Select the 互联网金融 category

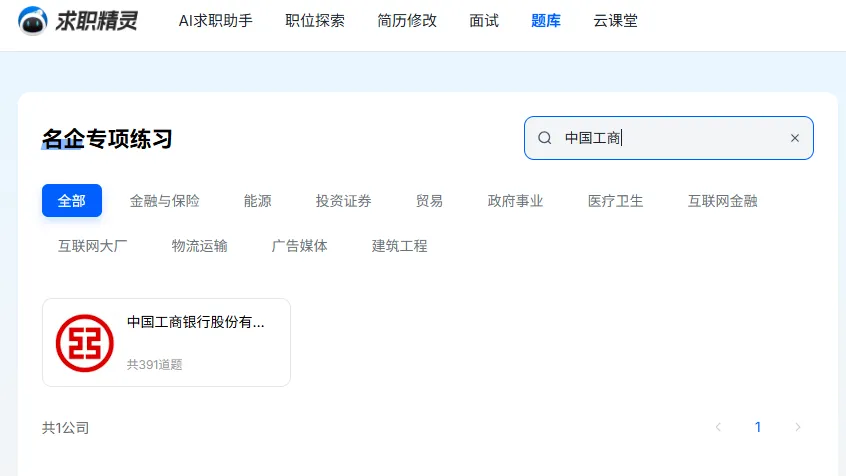click(722, 201)
